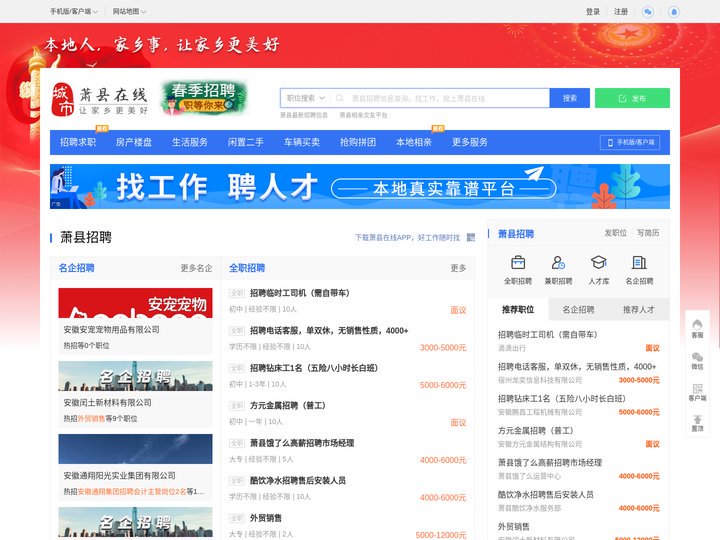Click 更多名企 link
Screen dimensions: 720x540
[x=197, y=268]
